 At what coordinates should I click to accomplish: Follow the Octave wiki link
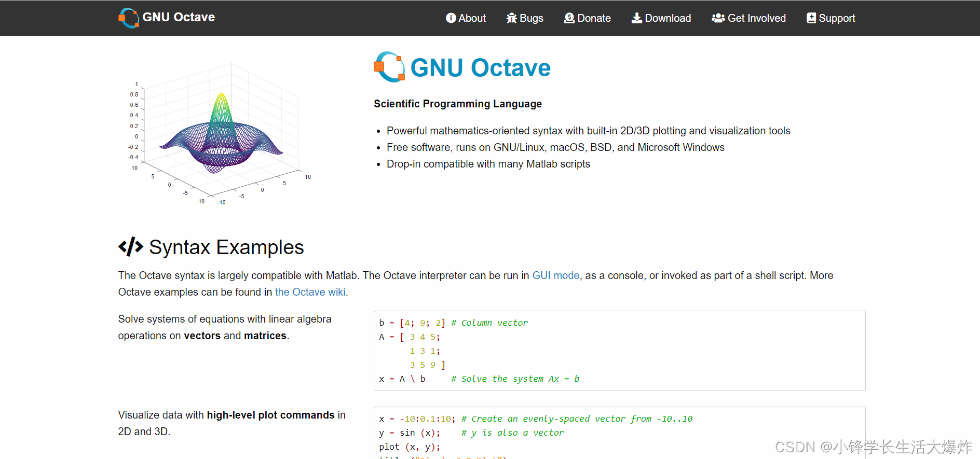[x=310, y=292]
